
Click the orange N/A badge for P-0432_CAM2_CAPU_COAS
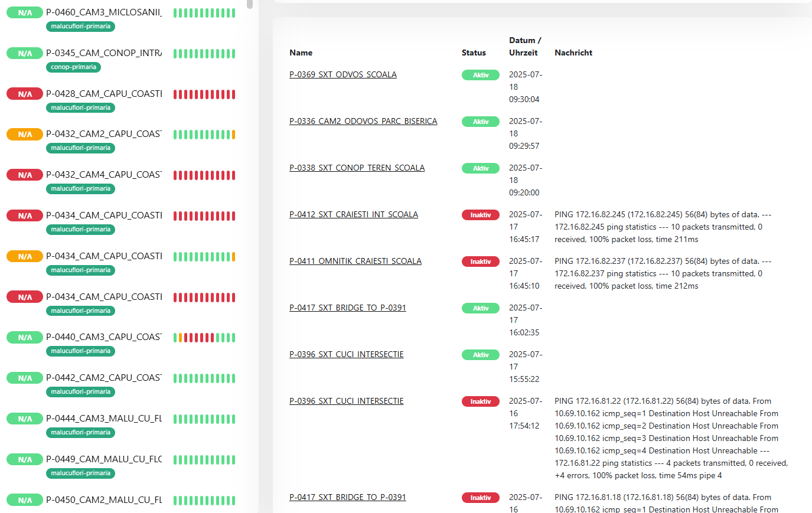click(25, 135)
